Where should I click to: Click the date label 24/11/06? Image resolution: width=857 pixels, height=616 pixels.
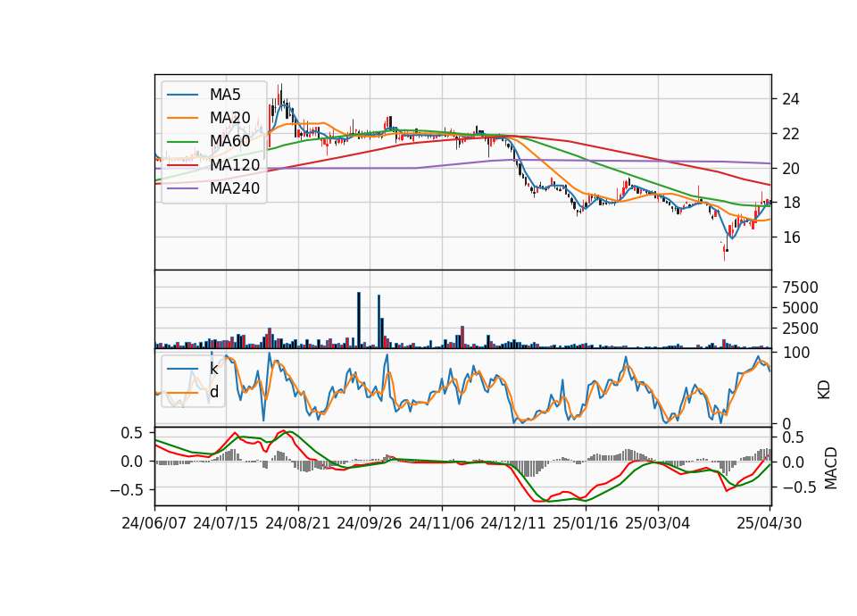pyautogui.click(x=442, y=524)
